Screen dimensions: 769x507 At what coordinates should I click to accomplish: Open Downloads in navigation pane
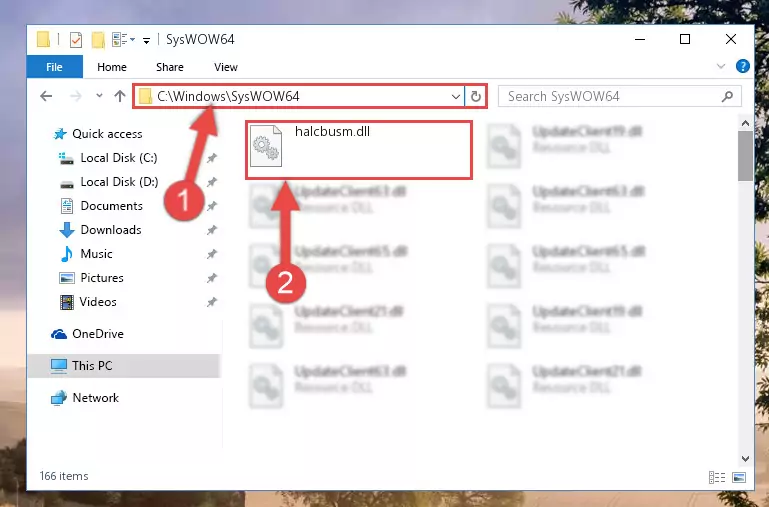[111, 230]
